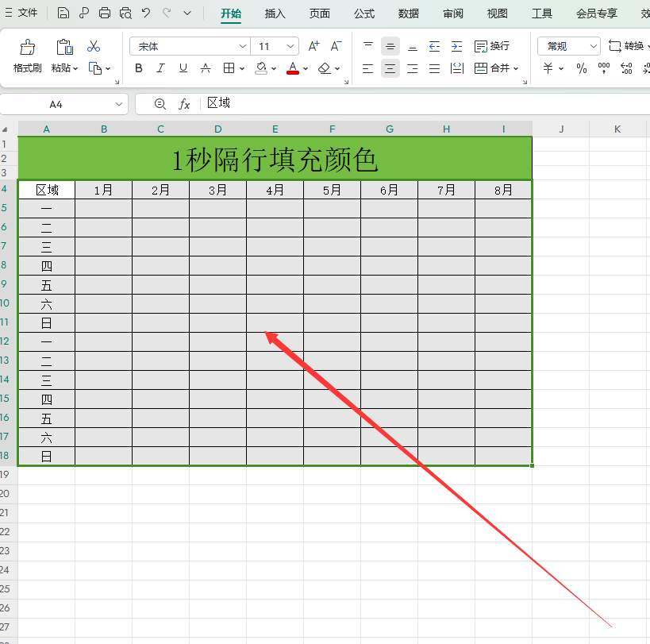The image size is (650, 644).
Task: Switch to the 数据 Data tab
Action: (408, 13)
